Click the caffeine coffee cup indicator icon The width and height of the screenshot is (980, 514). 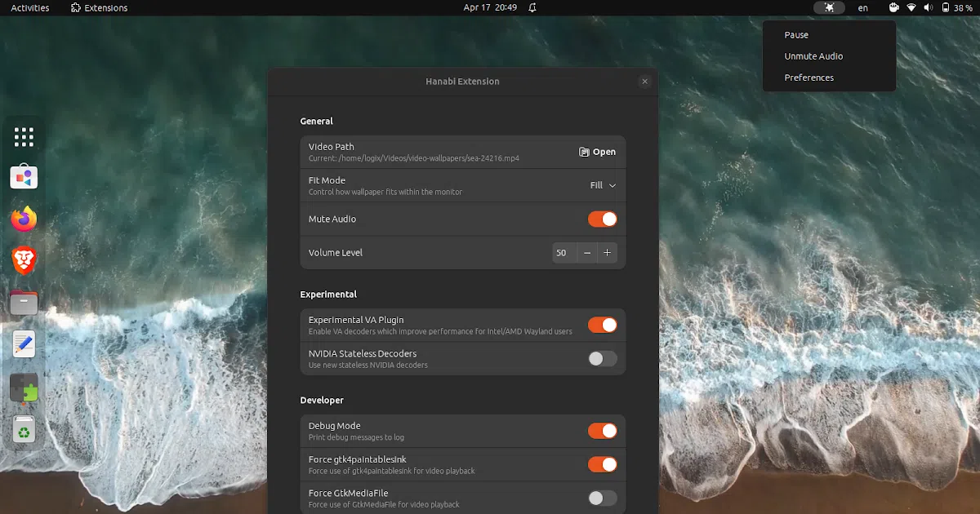[893, 7]
